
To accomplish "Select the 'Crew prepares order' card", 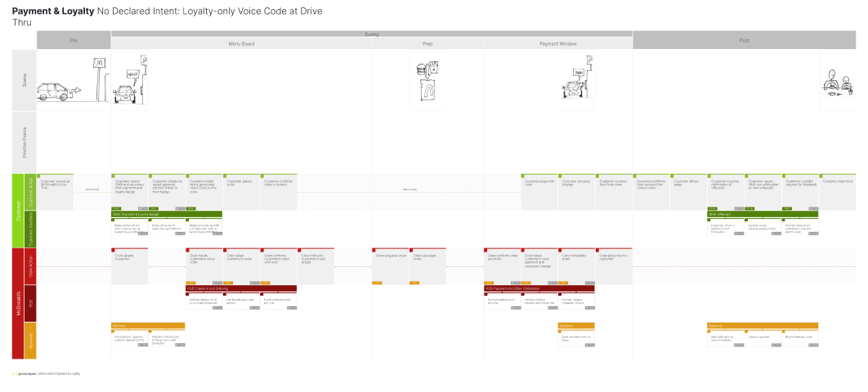I will 390,266.
